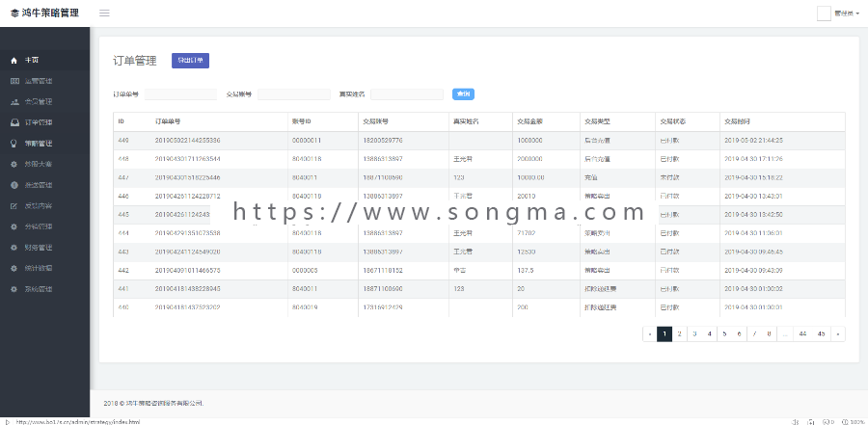Open member management via the users icon
The height and width of the screenshot is (425, 868).
pos(14,102)
